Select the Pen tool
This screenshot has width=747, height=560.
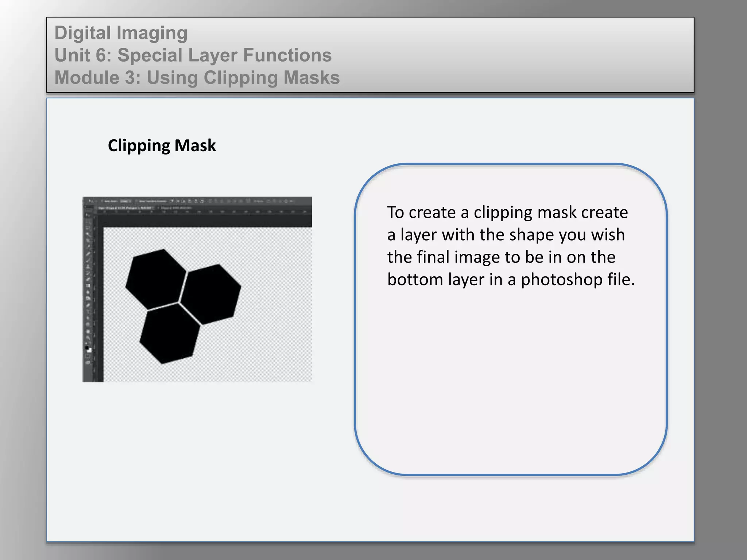pos(88,305)
